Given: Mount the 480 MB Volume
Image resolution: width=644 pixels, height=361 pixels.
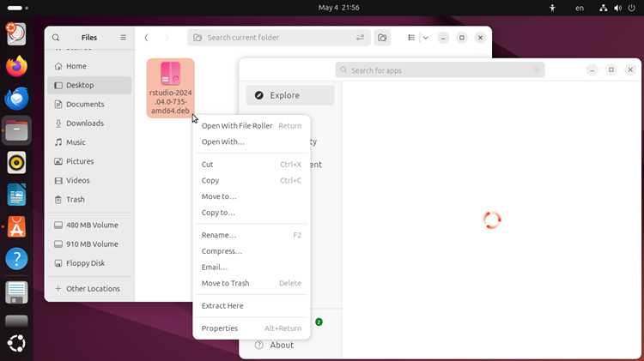Looking at the screenshot, I should click(89, 225).
